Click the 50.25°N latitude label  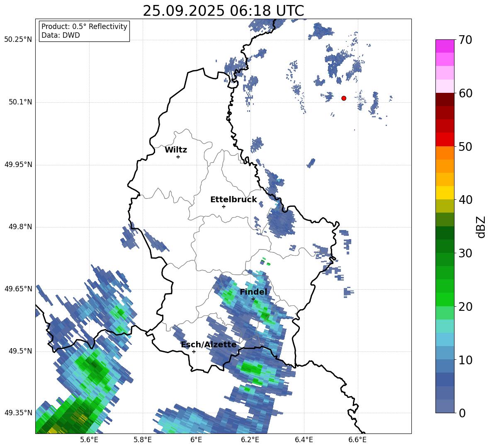tap(18, 40)
